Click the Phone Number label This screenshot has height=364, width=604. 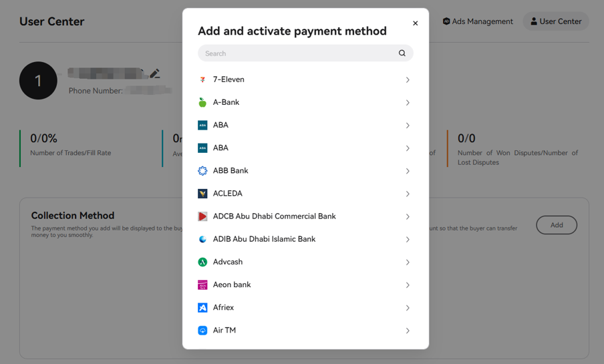click(96, 91)
